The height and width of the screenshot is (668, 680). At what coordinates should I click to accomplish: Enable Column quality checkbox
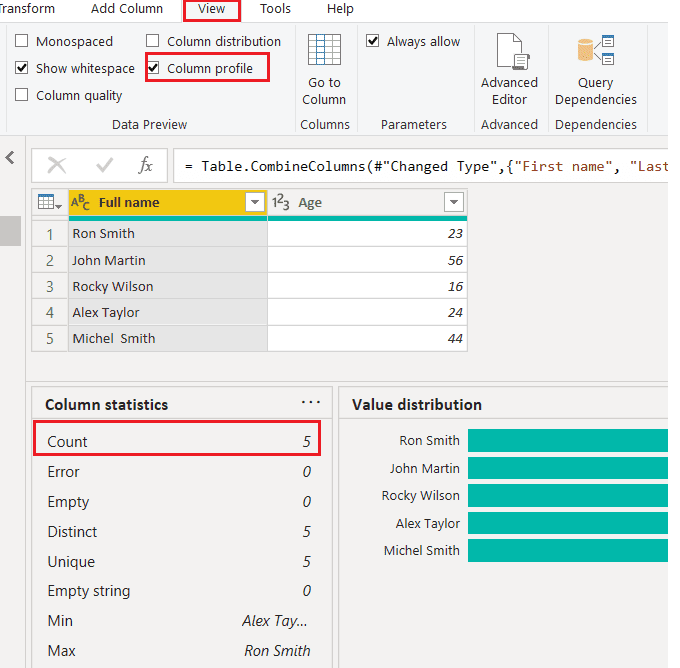tap(21, 95)
